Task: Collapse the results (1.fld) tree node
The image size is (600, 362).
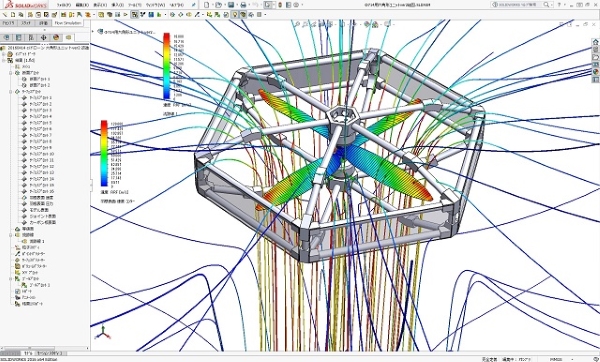Action: [4, 60]
